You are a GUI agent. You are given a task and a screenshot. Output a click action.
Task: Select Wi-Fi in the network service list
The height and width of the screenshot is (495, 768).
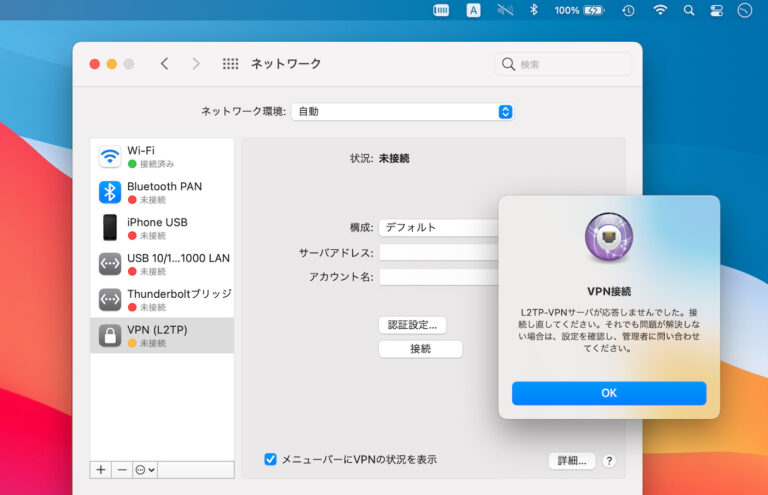click(161, 156)
